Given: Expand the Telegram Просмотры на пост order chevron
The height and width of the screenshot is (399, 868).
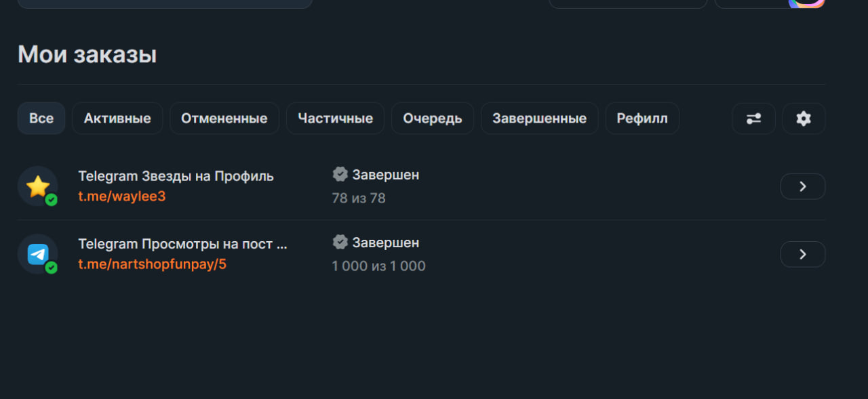Looking at the screenshot, I should click(803, 254).
